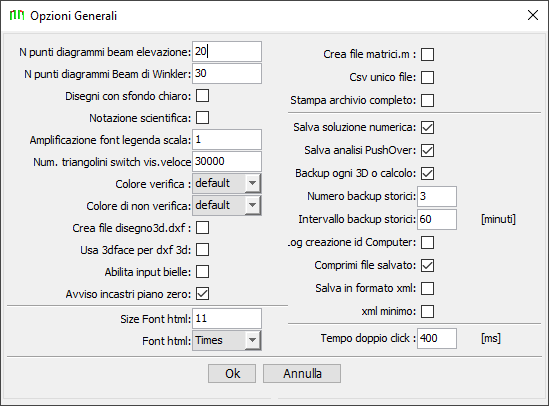Enable Crea file disegno3d.dxf option
The height and width of the screenshot is (406, 549).
click(202, 228)
